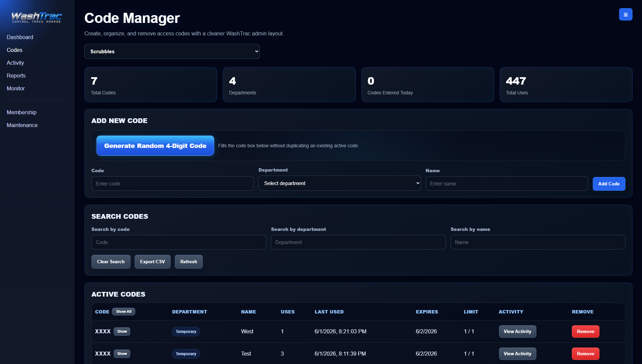Screen dimensions: 642x364
Task: Generate a random 4-digit code
Action: coord(155,146)
